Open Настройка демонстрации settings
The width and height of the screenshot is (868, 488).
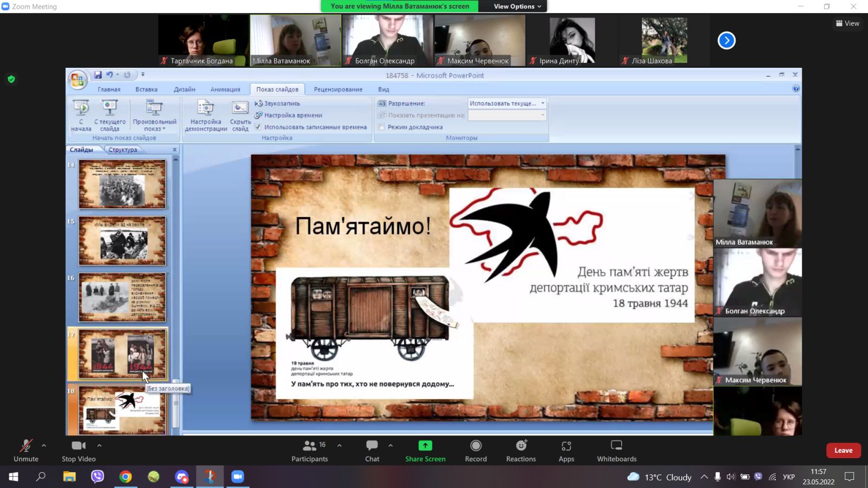click(206, 115)
